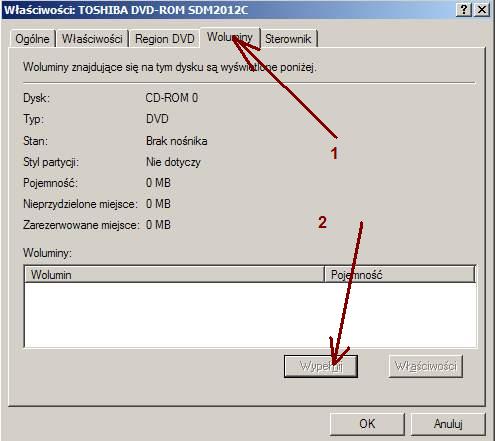Select the Region DVD tab

click(165, 39)
